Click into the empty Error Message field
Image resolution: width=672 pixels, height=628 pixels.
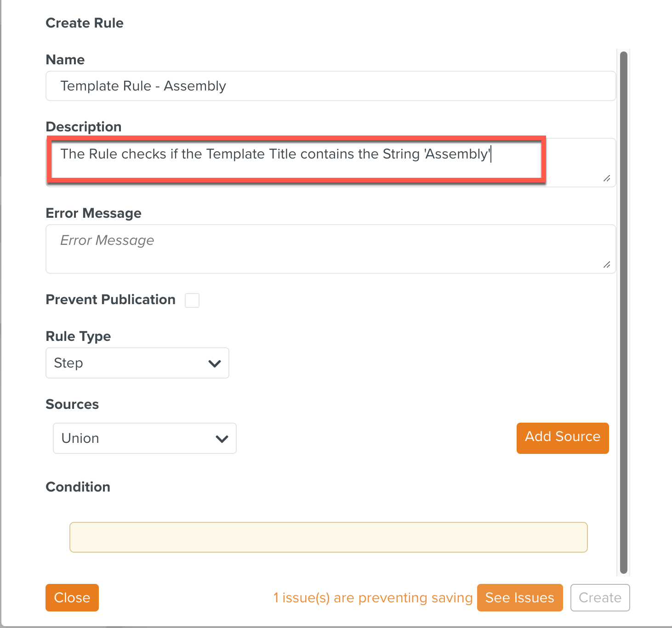click(x=330, y=249)
